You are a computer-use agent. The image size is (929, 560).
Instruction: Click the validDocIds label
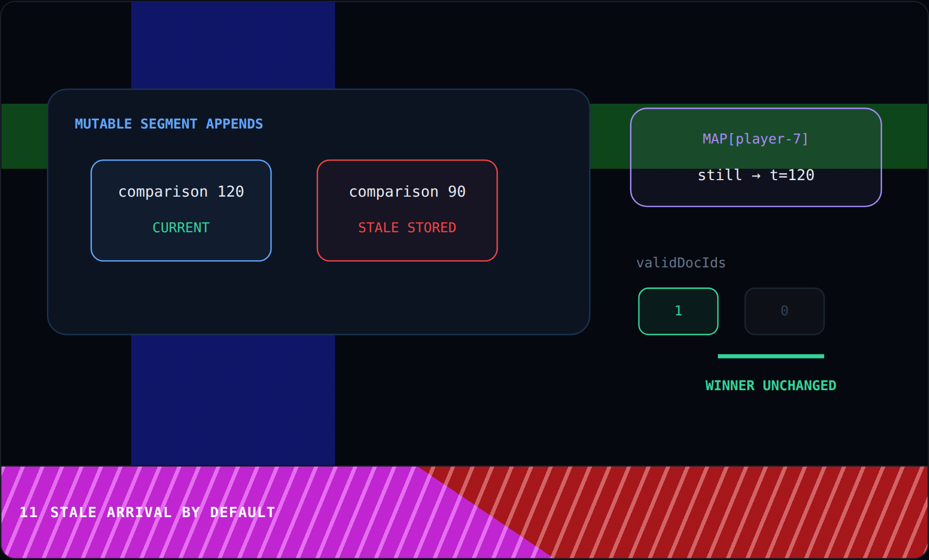(x=681, y=263)
